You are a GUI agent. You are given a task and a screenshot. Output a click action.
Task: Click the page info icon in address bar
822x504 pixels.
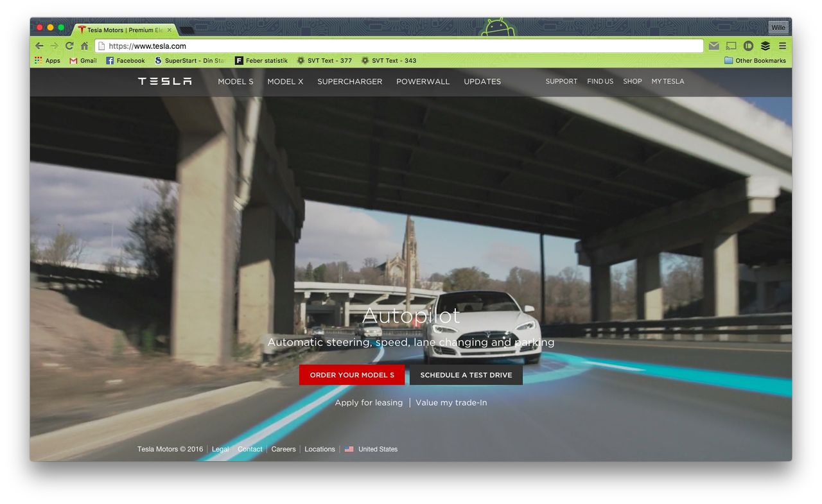[x=101, y=46]
